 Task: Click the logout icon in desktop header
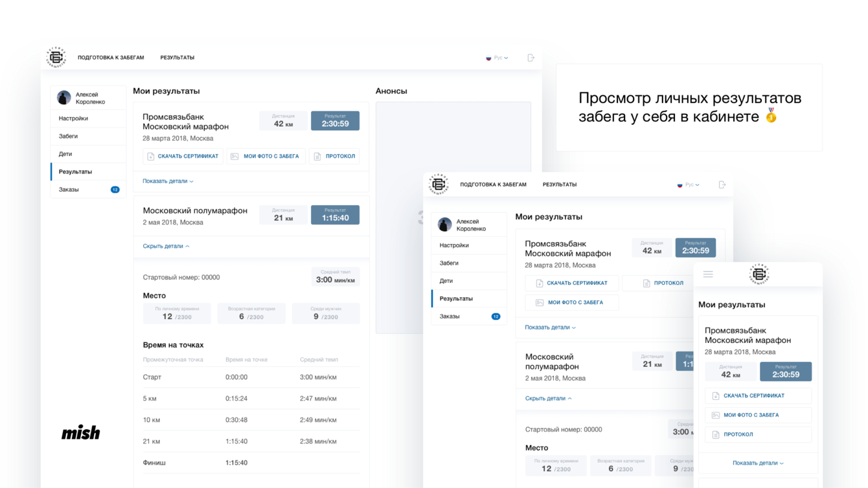point(531,58)
